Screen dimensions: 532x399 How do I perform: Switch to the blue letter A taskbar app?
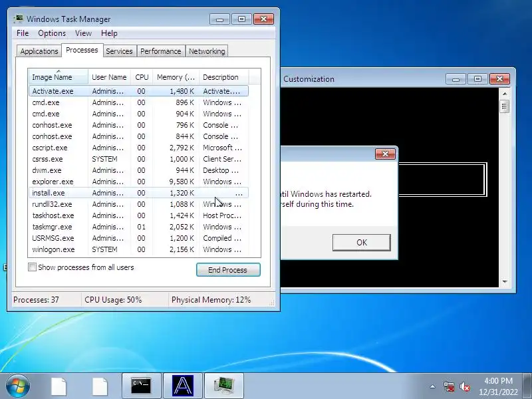182,386
